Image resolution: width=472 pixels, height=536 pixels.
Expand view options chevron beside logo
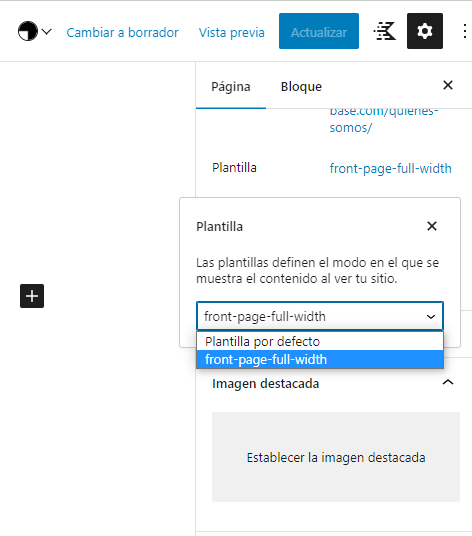pos(47,31)
